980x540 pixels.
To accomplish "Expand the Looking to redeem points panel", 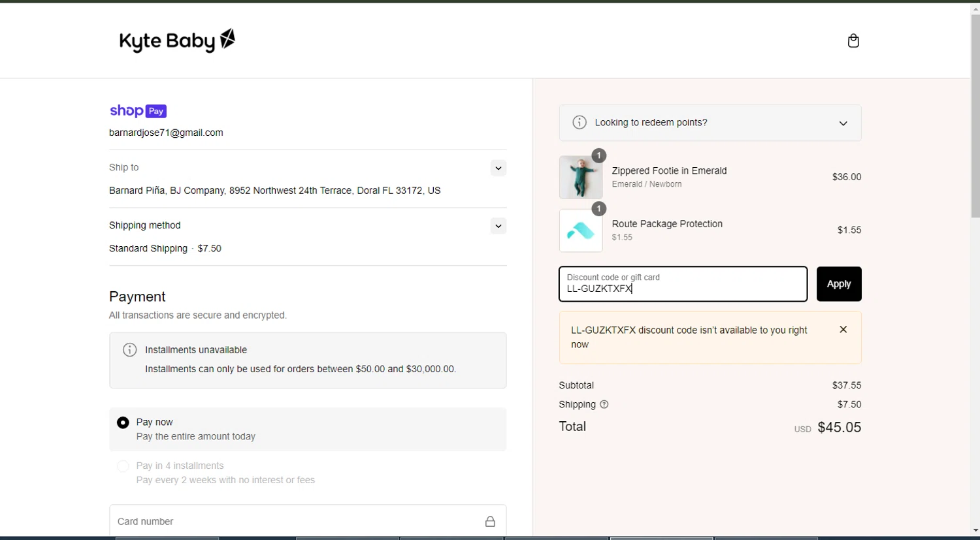I will point(843,123).
